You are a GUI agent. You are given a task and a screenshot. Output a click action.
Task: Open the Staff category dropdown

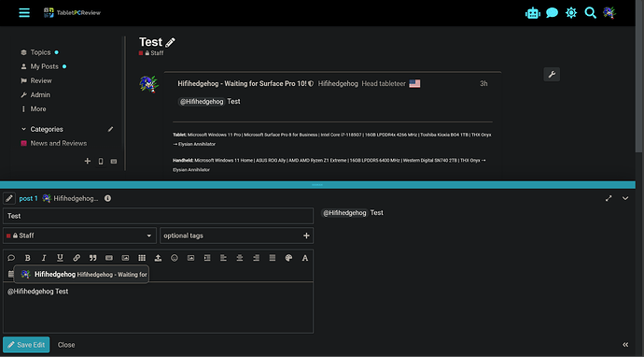point(79,236)
